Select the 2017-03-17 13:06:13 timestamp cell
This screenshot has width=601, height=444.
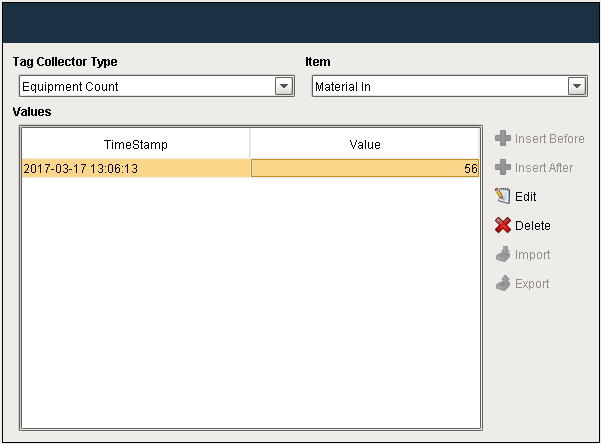136,169
